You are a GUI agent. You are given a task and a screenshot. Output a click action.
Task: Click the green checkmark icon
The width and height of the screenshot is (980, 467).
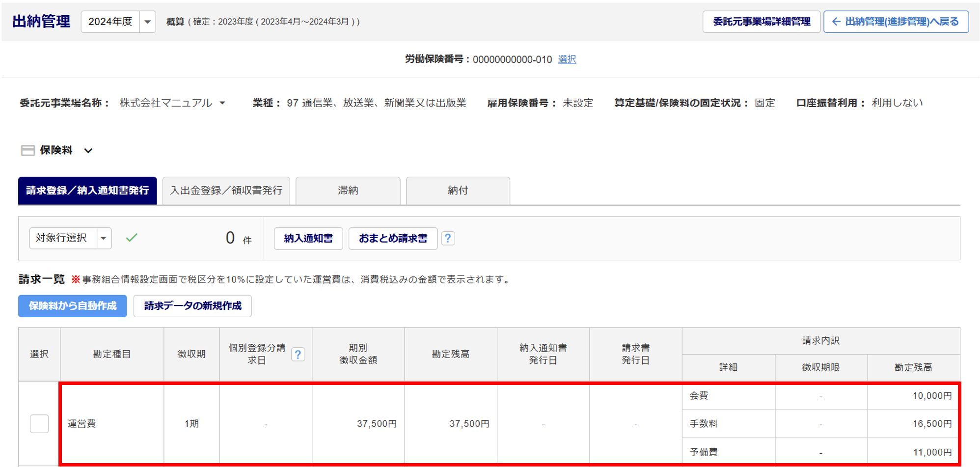(x=132, y=238)
